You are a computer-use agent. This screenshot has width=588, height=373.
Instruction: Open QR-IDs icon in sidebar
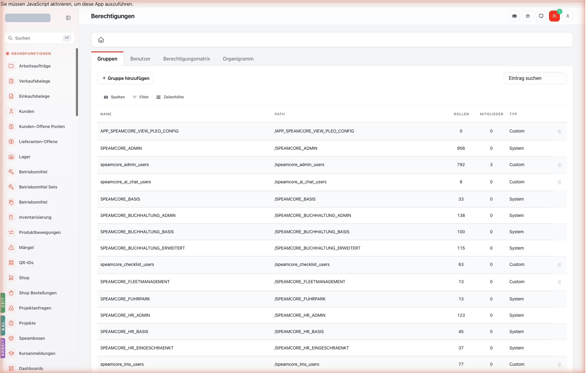[x=11, y=263]
